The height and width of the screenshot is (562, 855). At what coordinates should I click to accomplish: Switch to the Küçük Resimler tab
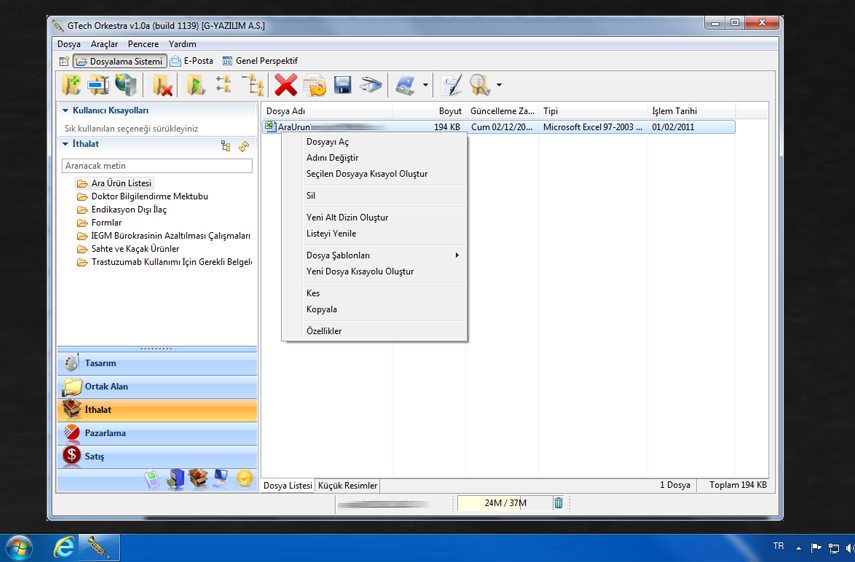(x=348, y=486)
